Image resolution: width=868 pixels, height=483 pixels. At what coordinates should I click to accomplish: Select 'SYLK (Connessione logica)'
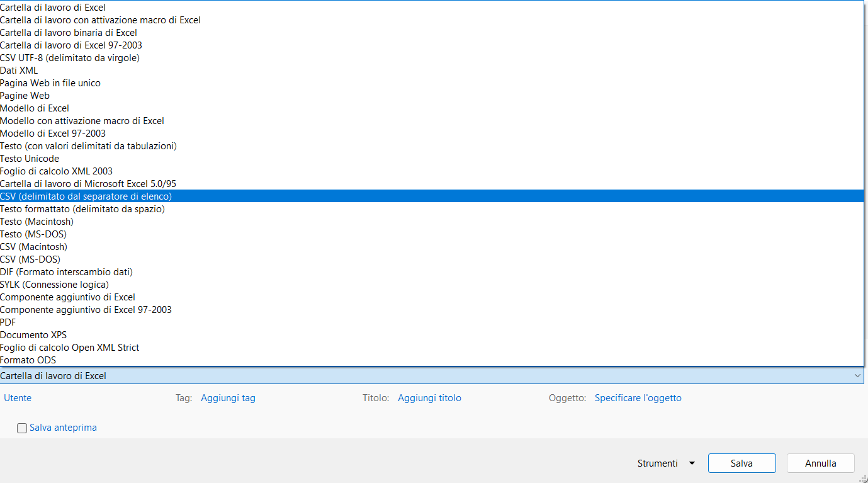(432, 285)
